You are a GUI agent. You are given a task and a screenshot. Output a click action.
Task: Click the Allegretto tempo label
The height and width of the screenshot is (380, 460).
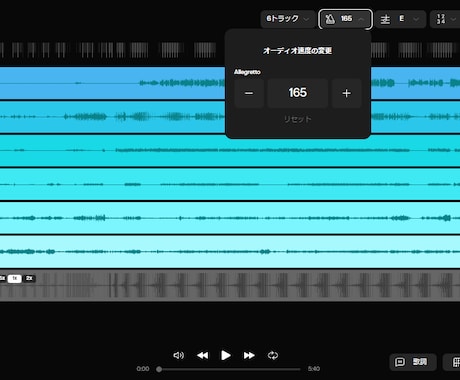click(x=247, y=72)
